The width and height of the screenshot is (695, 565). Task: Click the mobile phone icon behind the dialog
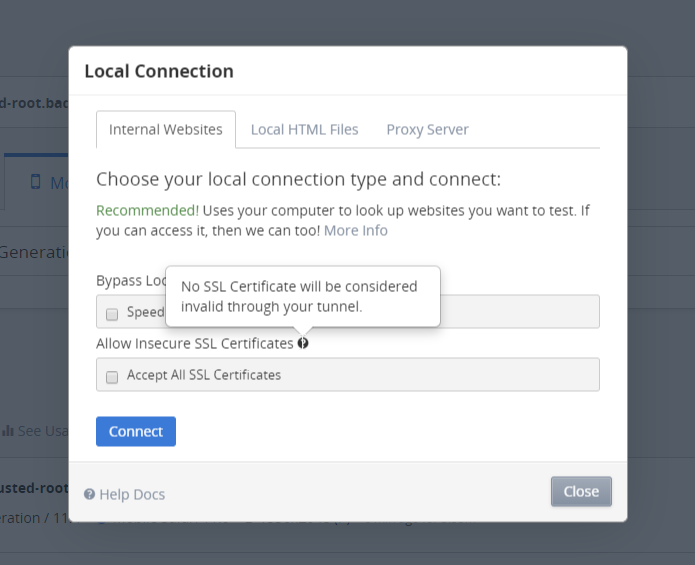36,182
